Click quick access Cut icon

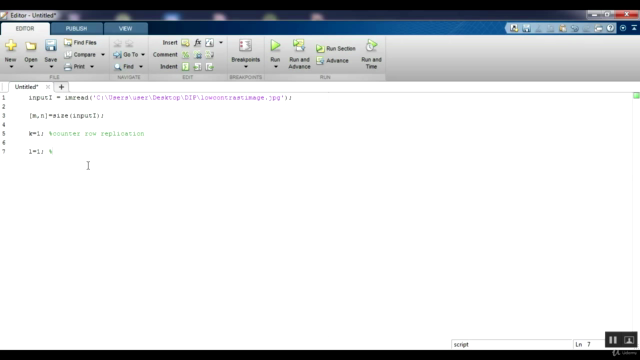pyautogui.click(x=538, y=28)
